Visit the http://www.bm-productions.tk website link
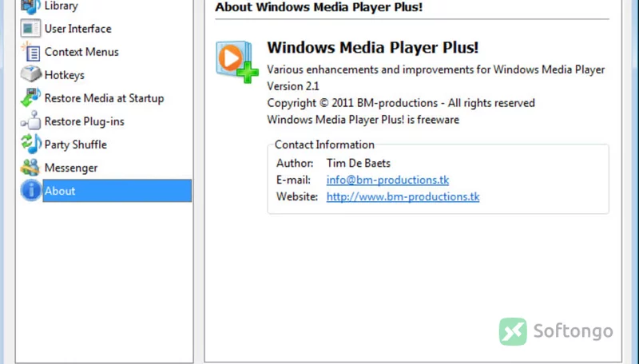This screenshot has height=364, width=639. click(x=403, y=196)
